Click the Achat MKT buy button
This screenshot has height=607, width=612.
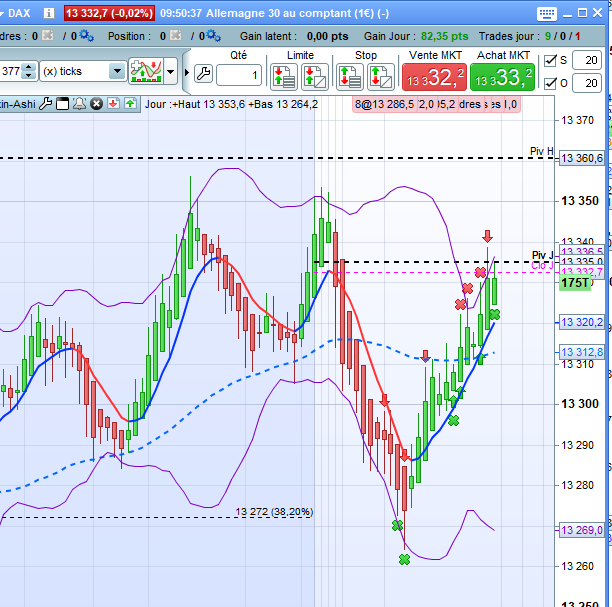[502, 77]
